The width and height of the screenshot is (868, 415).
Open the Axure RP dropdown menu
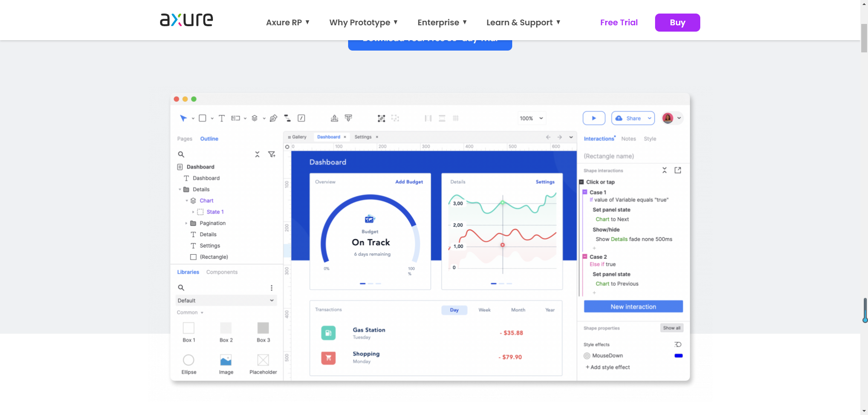point(288,23)
